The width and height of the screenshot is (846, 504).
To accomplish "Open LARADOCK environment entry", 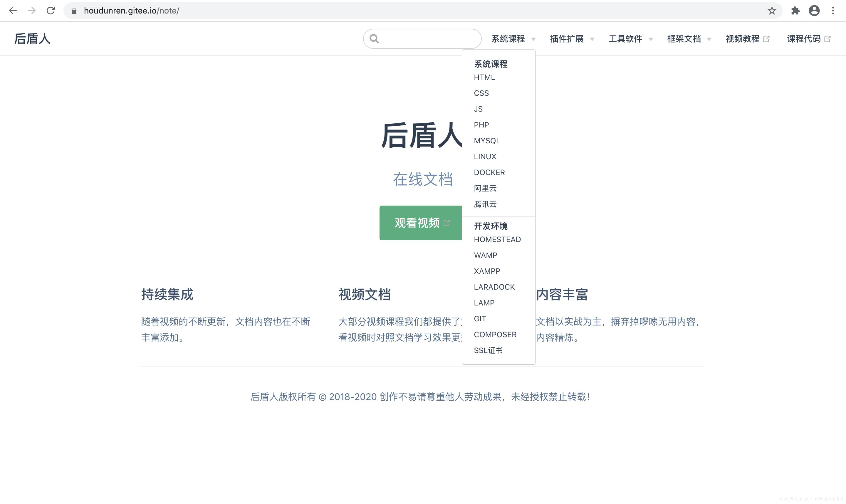I will (x=494, y=287).
